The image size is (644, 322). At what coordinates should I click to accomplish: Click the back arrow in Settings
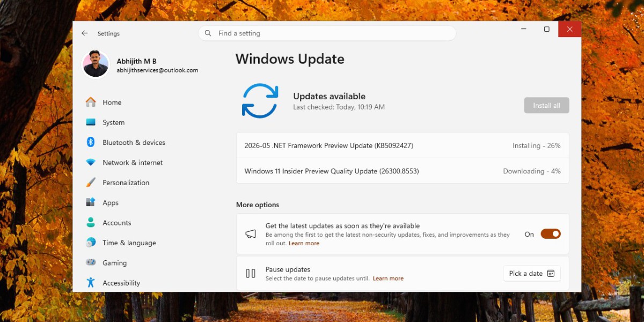(x=84, y=33)
